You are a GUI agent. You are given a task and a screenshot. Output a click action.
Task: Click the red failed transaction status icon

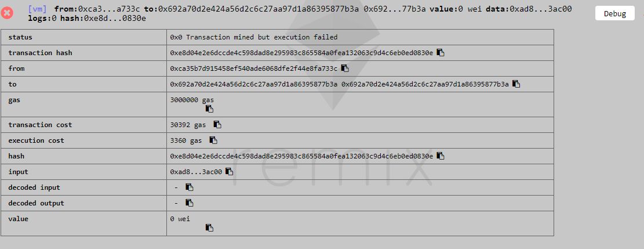[x=7, y=13]
